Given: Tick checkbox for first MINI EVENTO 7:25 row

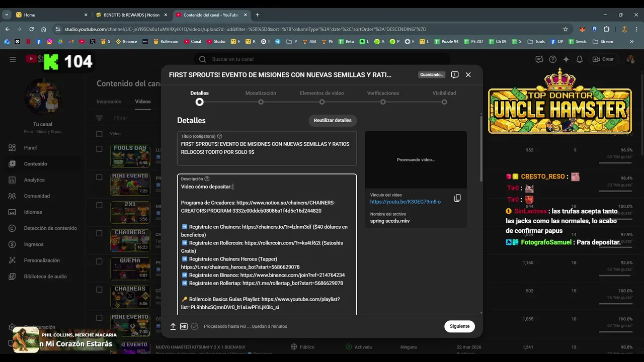Looking at the screenshot, I should [99, 177].
